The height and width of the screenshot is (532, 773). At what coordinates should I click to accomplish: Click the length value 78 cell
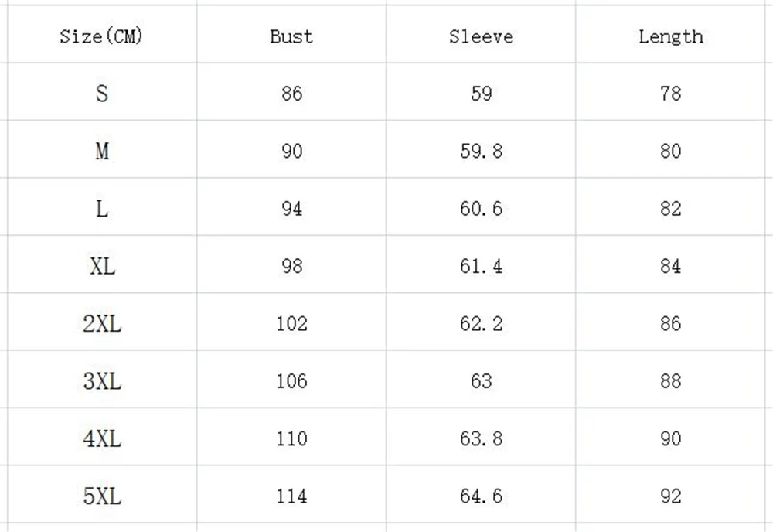(671, 94)
